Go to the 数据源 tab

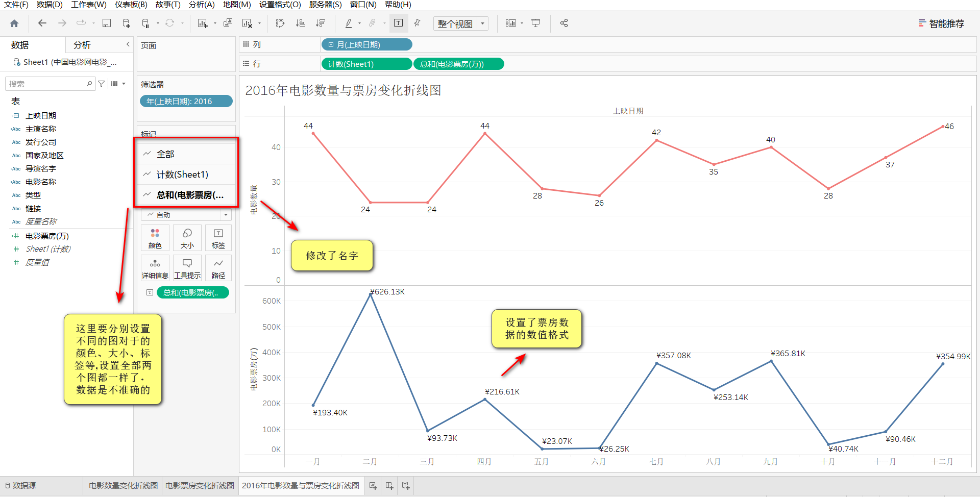click(20, 486)
